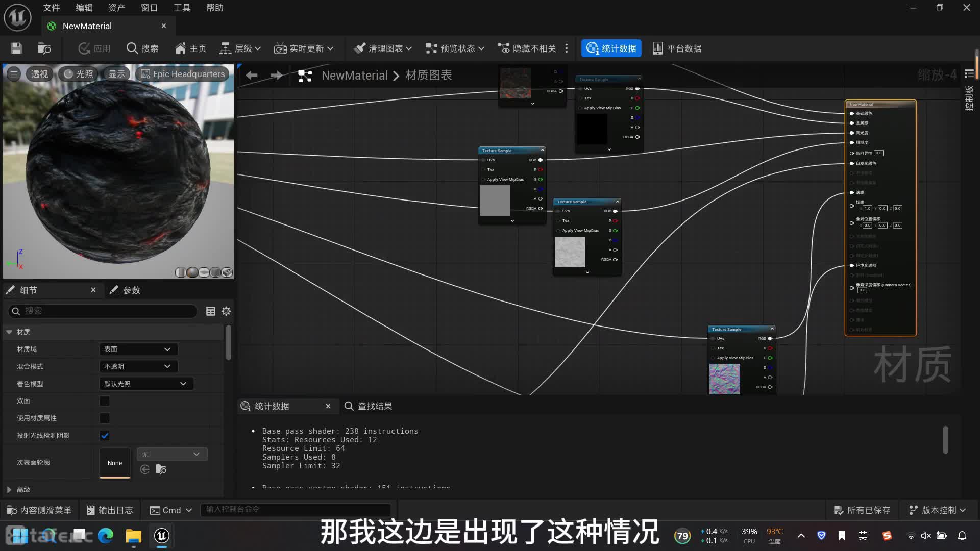The height and width of the screenshot is (551, 980).
Task: Open the viewport hamburger options menu
Action: click(x=14, y=74)
